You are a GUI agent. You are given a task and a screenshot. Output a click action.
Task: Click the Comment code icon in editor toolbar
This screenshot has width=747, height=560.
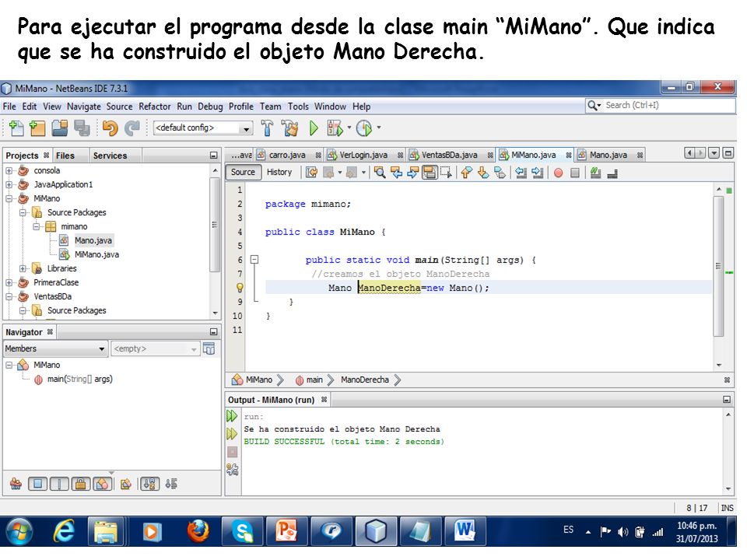(595, 173)
